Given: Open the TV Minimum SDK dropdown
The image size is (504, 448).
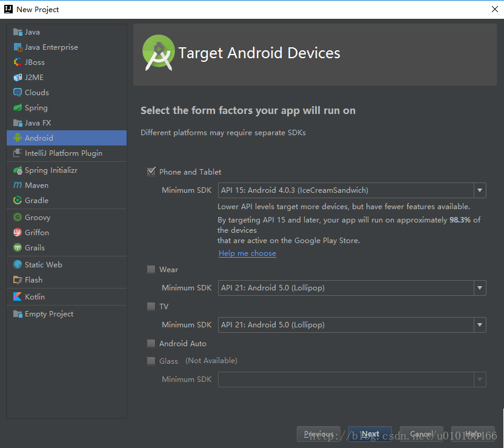Looking at the screenshot, I should click(x=480, y=325).
